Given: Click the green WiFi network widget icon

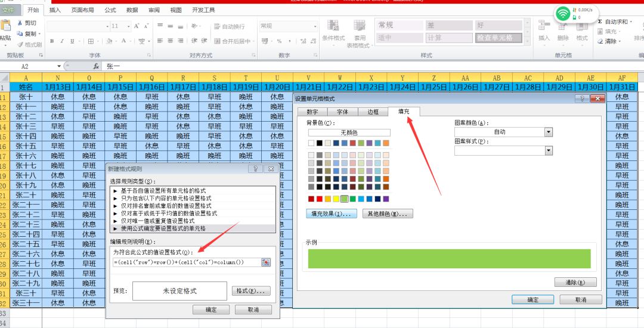Looking at the screenshot, I should tap(563, 14).
